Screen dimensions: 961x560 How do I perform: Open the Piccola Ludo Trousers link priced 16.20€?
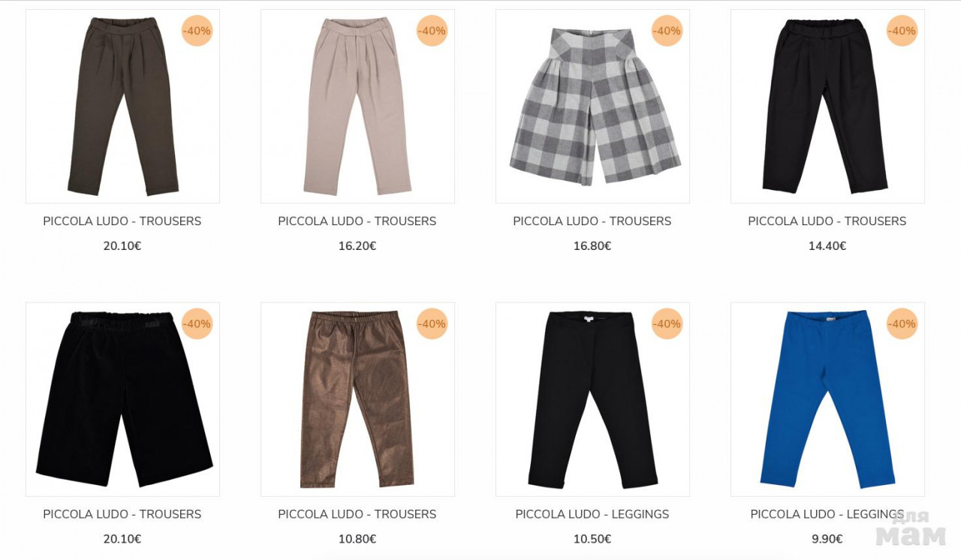[x=357, y=221]
